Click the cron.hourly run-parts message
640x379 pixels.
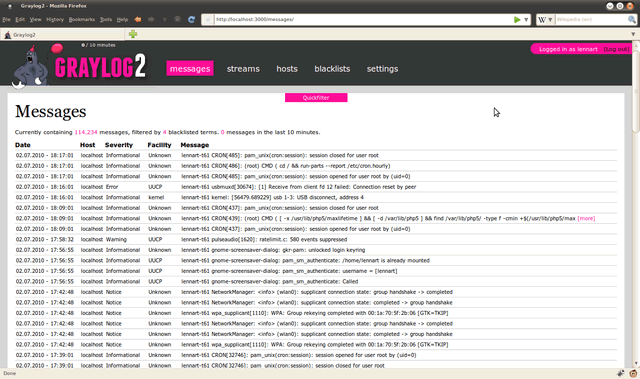(286, 166)
